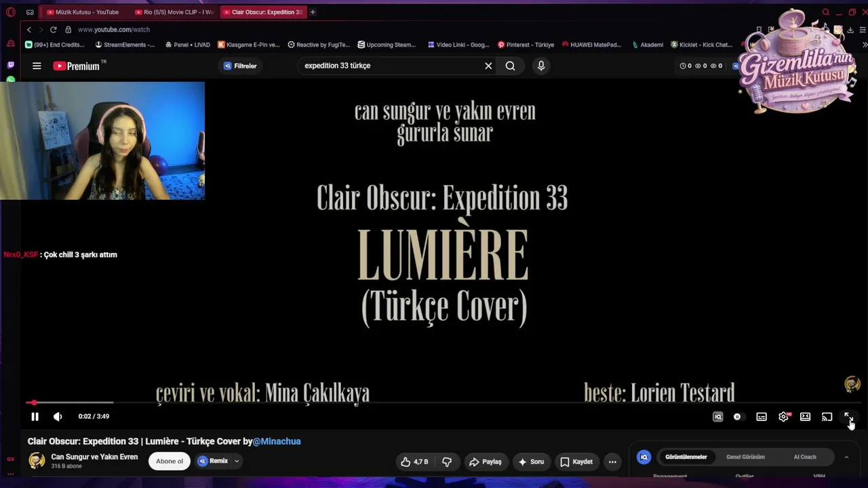Open the Video Linki - Google bookmark
Image resolution: width=868 pixels, height=488 pixels.
click(x=458, y=45)
